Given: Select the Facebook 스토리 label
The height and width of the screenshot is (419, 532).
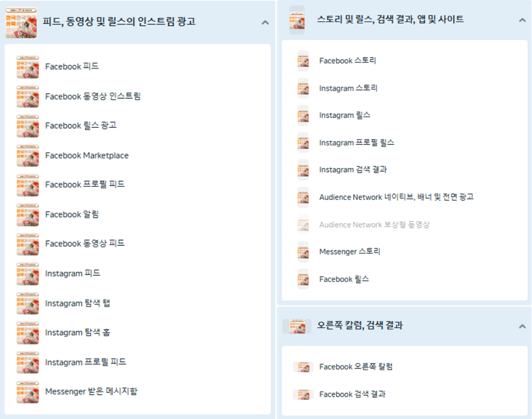Looking at the screenshot, I should (347, 61).
